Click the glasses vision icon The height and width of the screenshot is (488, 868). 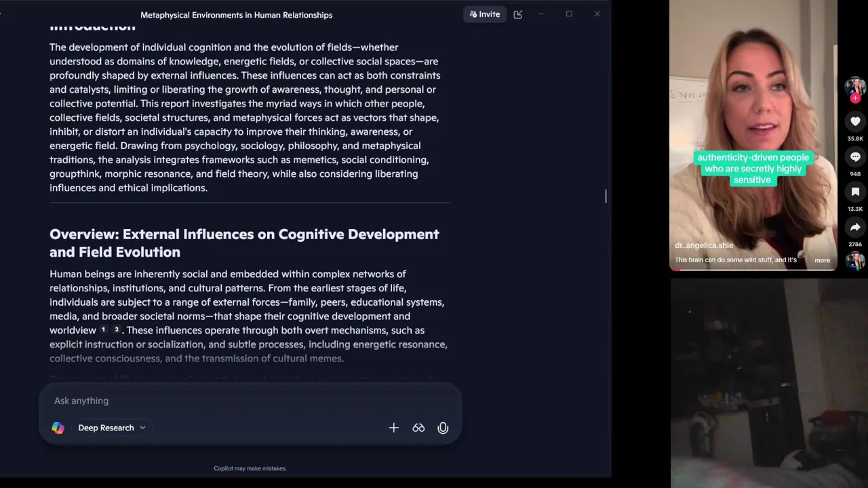418,428
